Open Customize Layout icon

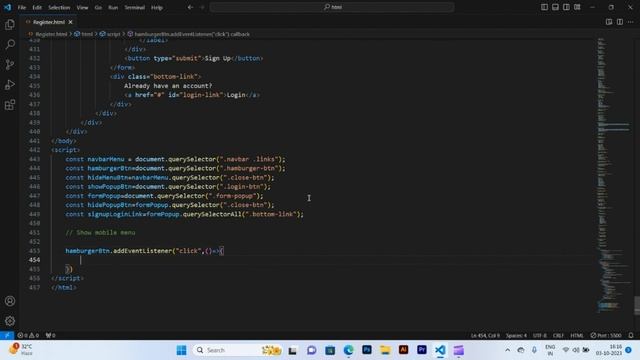coord(577,7)
